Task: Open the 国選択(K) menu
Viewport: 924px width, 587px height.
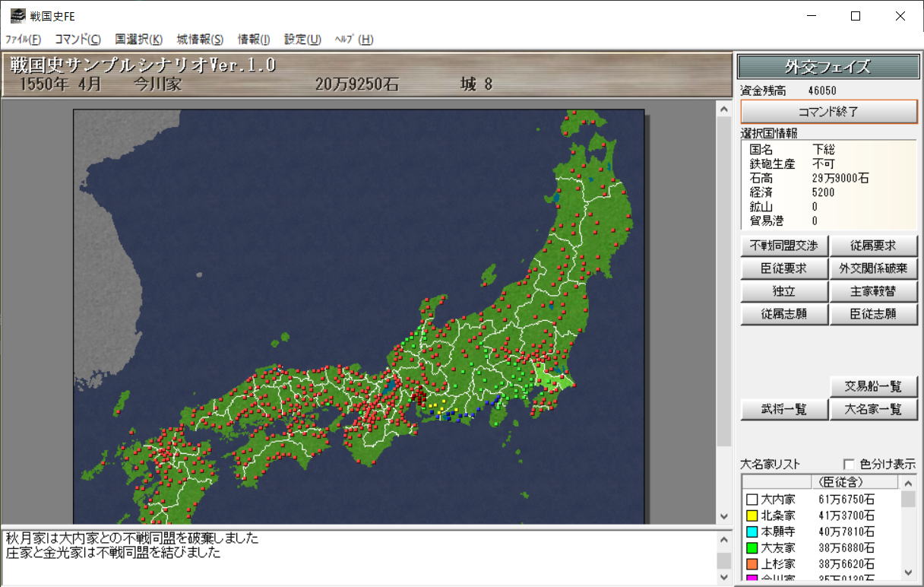Action: (x=138, y=40)
